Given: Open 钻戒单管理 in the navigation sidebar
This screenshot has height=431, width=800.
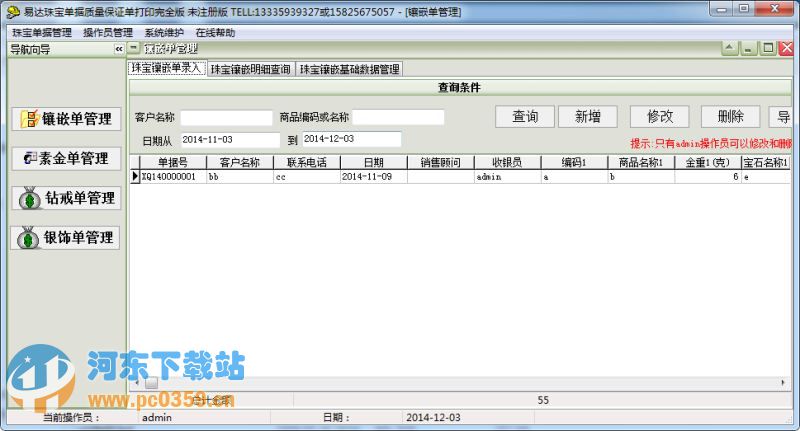Looking at the screenshot, I should 66,198.
